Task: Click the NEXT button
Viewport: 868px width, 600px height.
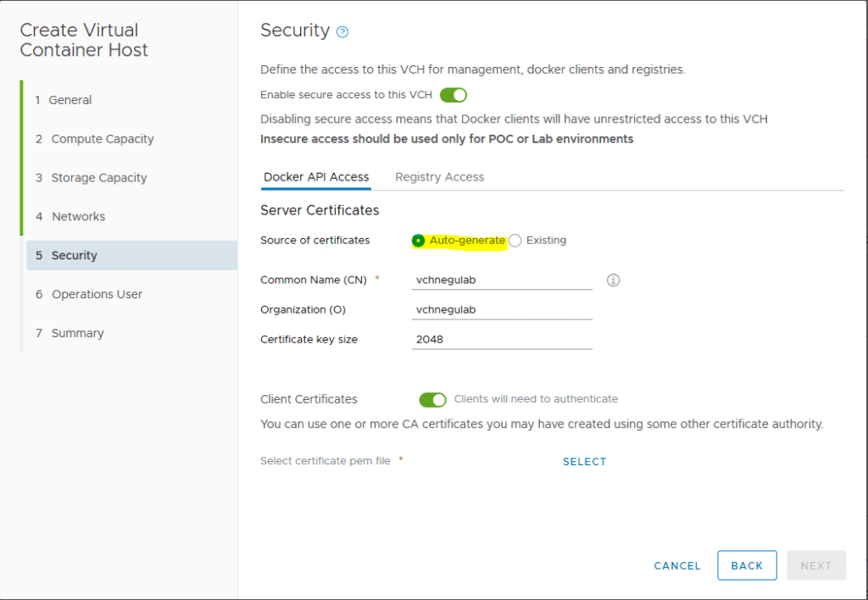Action: [815, 565]
